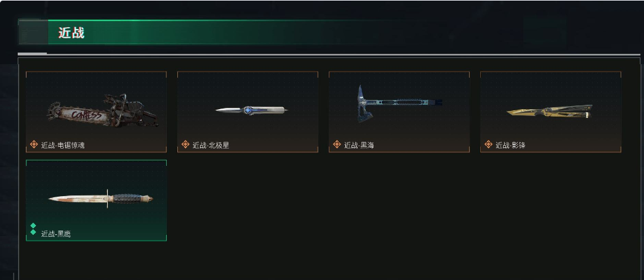Select the 北极星 silver dagger image
This screenshot has height=280, width=644.
(252, 110)
